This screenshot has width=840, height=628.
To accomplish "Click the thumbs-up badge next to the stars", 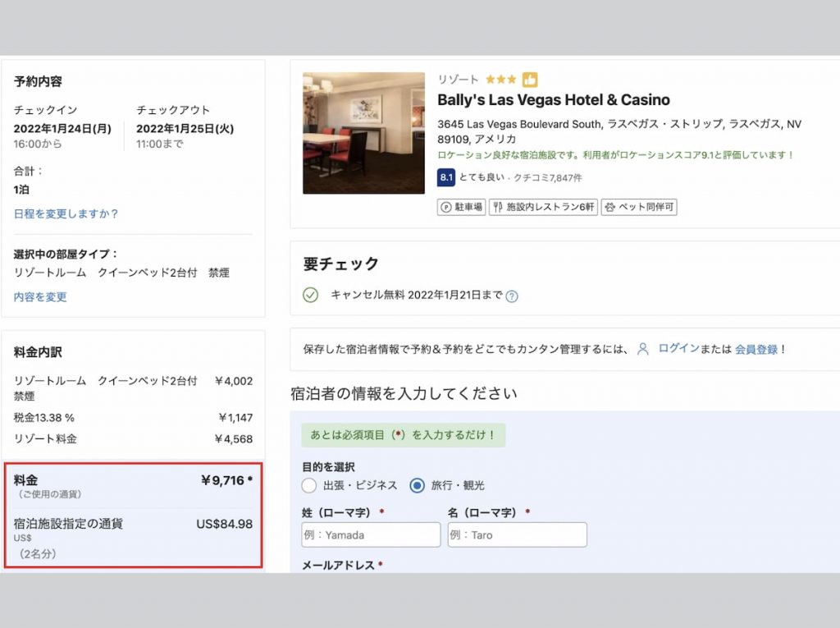I will [530, 80].
